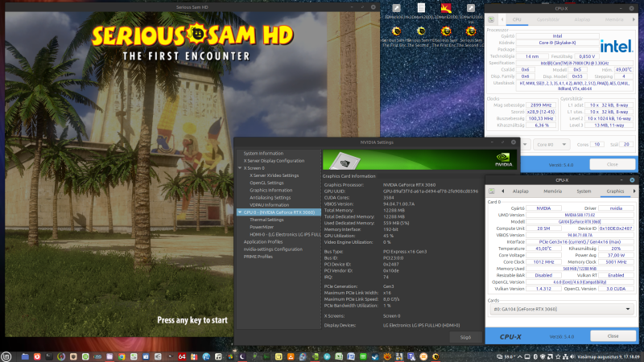Image resolution: width=644 pixels, height=362 pixels.
Task: Open X Server Display Configuration
Action: pos(274,161)
